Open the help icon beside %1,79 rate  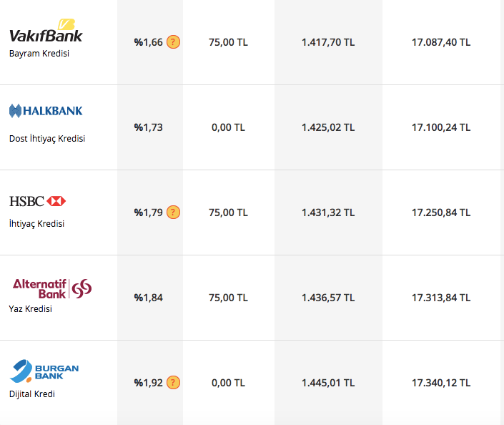pyautogui.click(x=173, y=212)
